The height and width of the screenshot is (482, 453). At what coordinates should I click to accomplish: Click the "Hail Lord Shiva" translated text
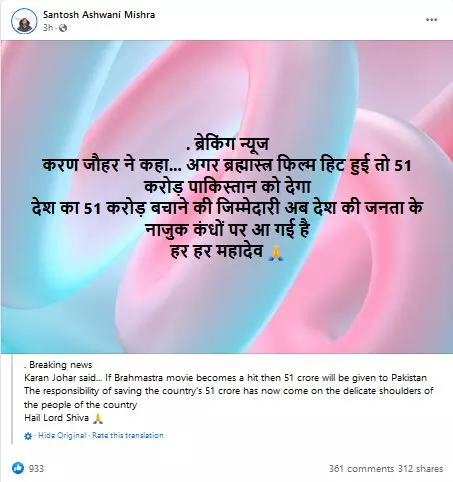pyautogui.click(x=56, y=418)
